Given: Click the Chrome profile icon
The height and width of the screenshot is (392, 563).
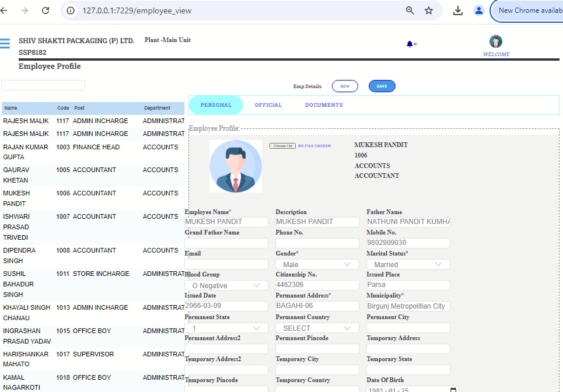Looking at the screenshot, I should [x=479, y=10].
